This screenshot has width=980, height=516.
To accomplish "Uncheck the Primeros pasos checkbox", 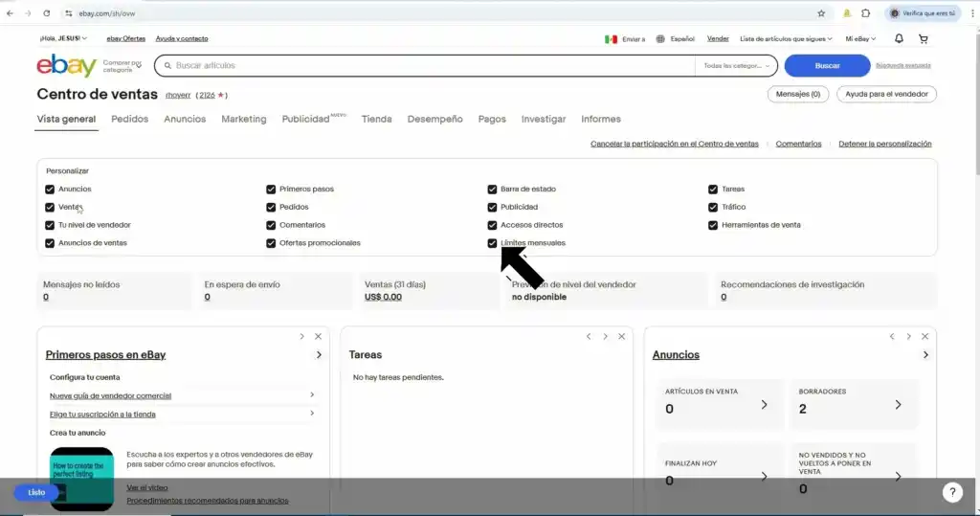I will (x=271, y=189).
